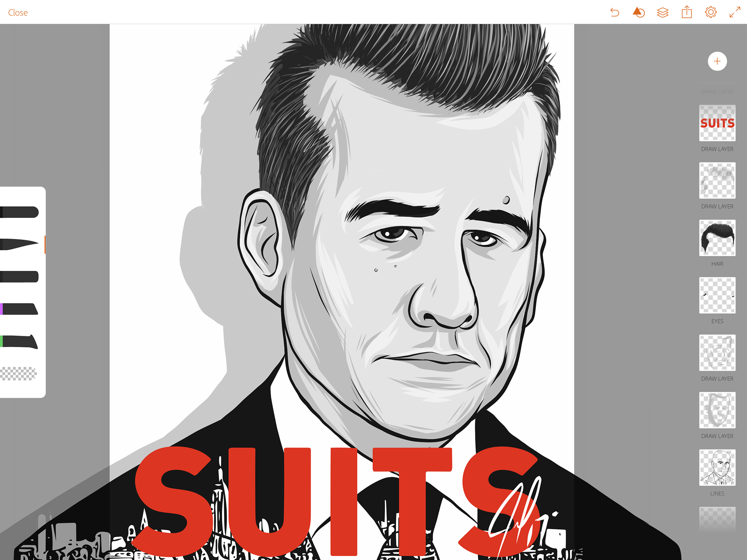This screenshot has height=560, width=747.
Task: Toggle the layers panel icon
Action: 663,12
